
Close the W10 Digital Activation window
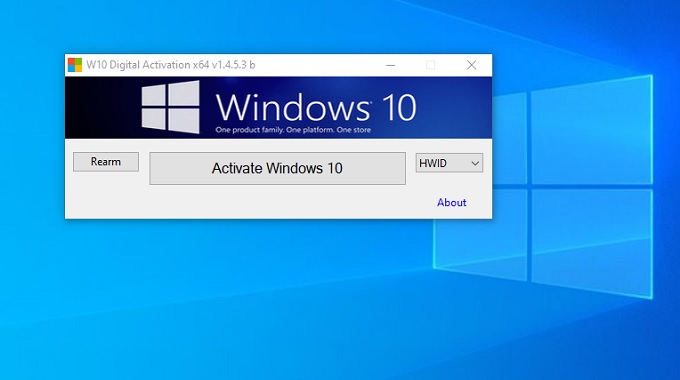pos(471,65)
